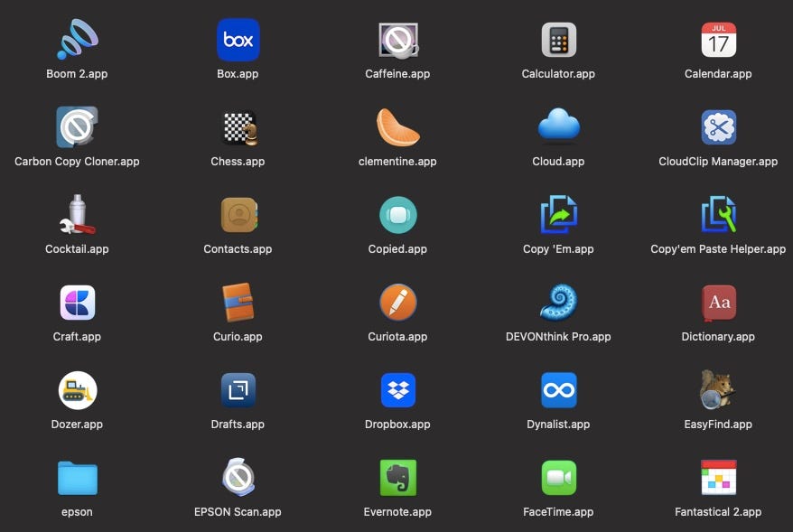Click the 'Copied.app' file name
The width and height of the screenshot is (793, 532).
tap(397, 248)
